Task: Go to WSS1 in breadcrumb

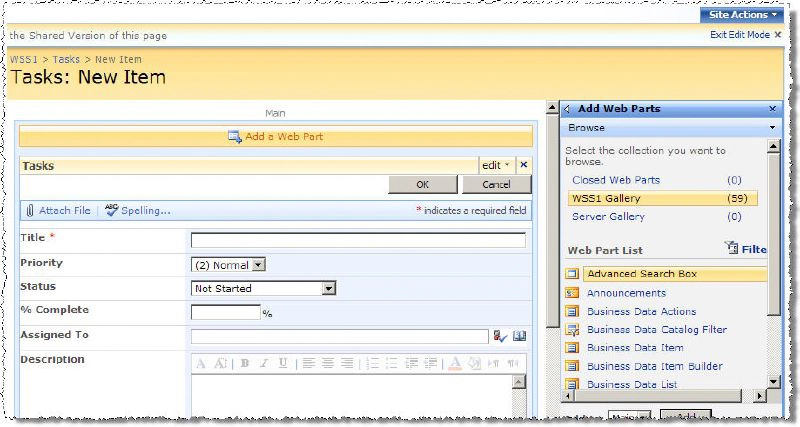Action: pyautogui.click(x=24, y=59)
